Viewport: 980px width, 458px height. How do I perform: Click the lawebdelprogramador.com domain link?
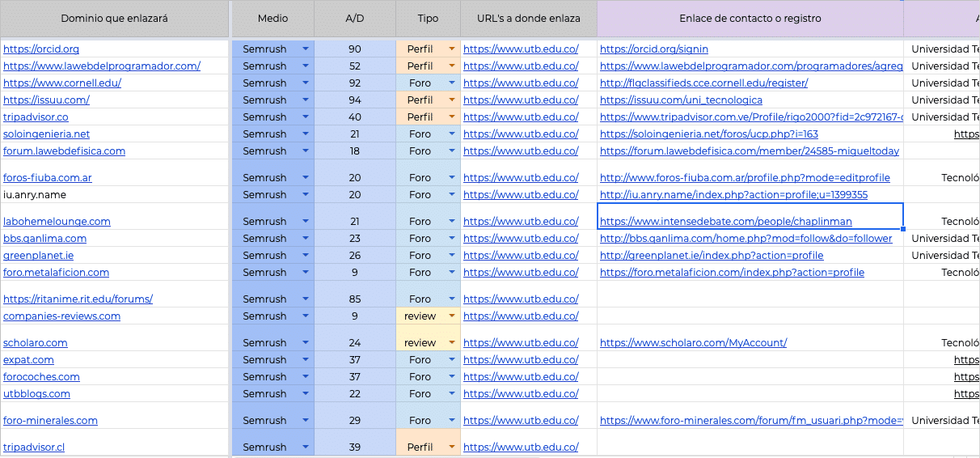coord(102,66)
